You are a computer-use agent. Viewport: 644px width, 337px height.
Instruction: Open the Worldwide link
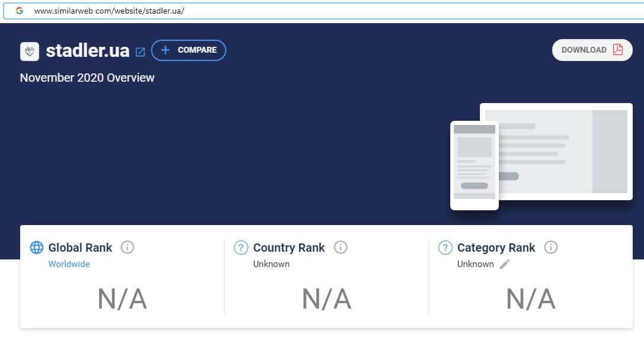pyautogui.click(x=69, y=264)
